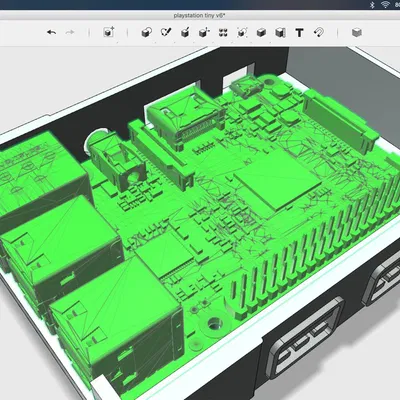This screenshot has width=400, height=400.
Task: Select the round audio jack on the board
Action: point(115,160)
